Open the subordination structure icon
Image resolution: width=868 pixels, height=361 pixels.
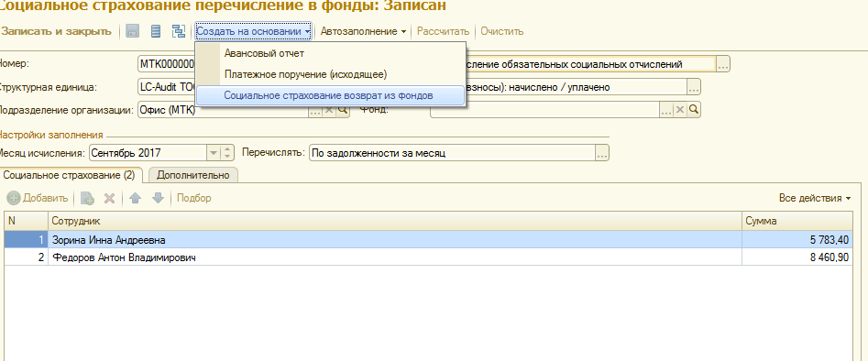(178, 31)
